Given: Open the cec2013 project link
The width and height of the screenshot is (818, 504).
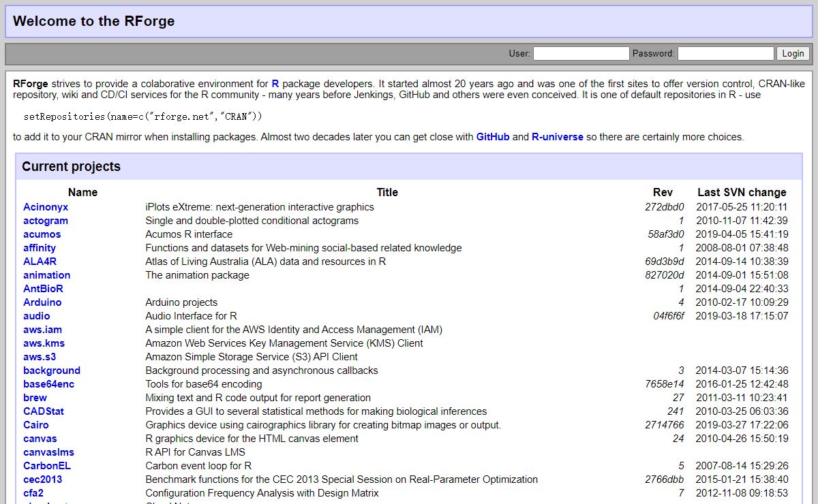Looking at the screenshot, I should coord(42,479).
